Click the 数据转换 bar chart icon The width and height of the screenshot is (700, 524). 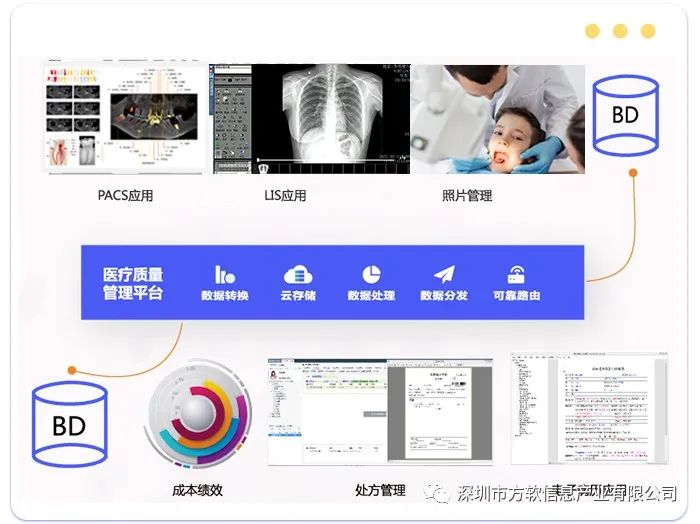pyautogui.click(x=224, y=274)
